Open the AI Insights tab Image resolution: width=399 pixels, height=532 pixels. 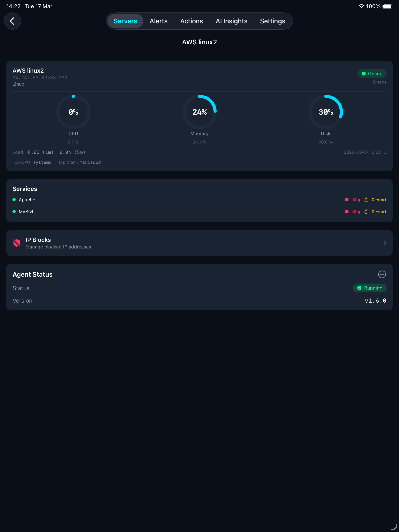[x=231, y=21]
